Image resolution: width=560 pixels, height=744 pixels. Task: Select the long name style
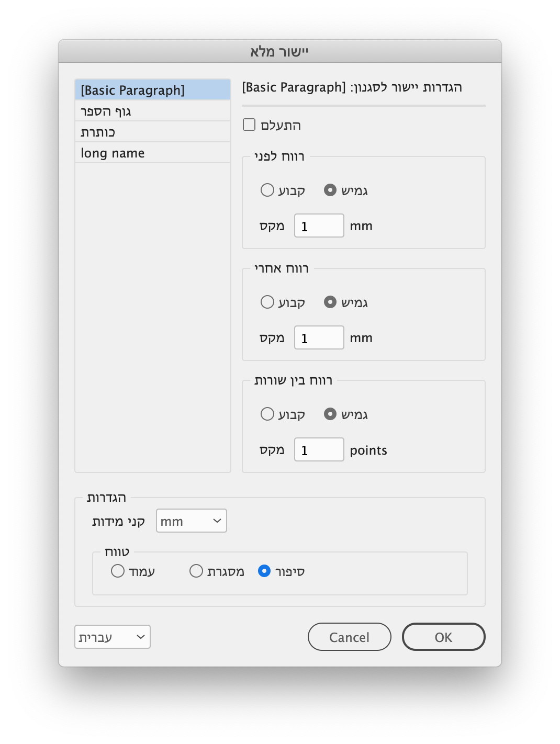152,152
